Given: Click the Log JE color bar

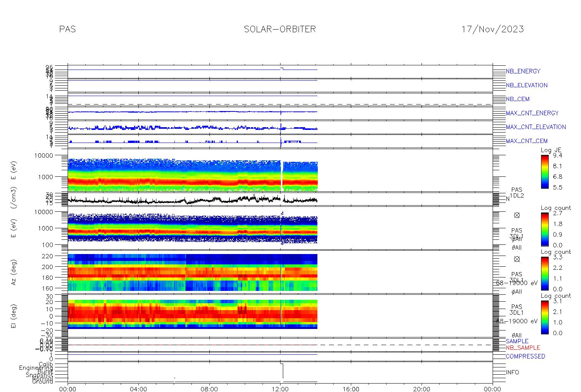Looking at the screenshot, I should tap(544, 171).
